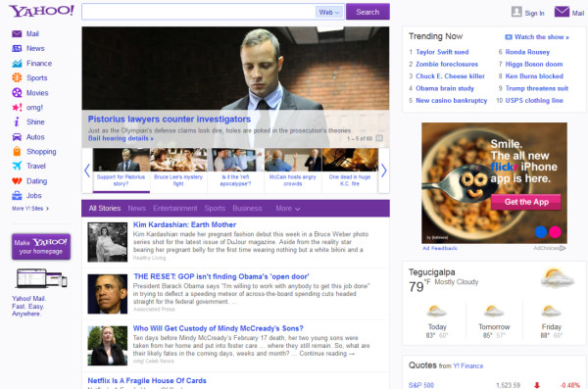Image resolution: width=588 pixels, height=389 pixels.
Task: Select the Sports basketball icon
Action: tap(17, 77)
